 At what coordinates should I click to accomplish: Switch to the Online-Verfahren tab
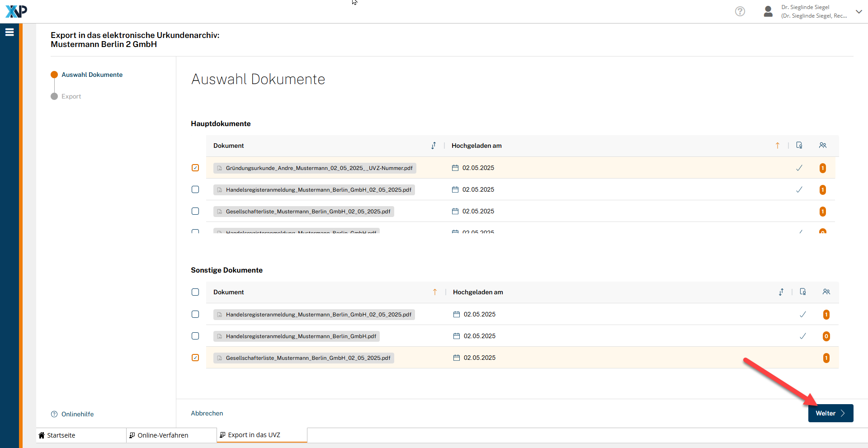(x=163, y=435)
